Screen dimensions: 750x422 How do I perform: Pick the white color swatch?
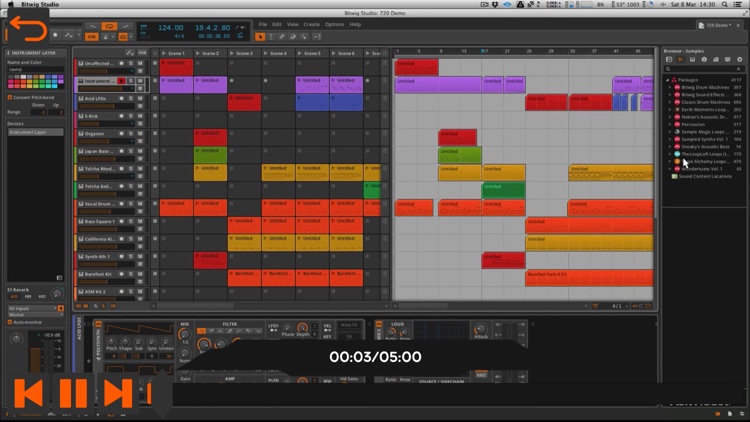pos(23,77)
